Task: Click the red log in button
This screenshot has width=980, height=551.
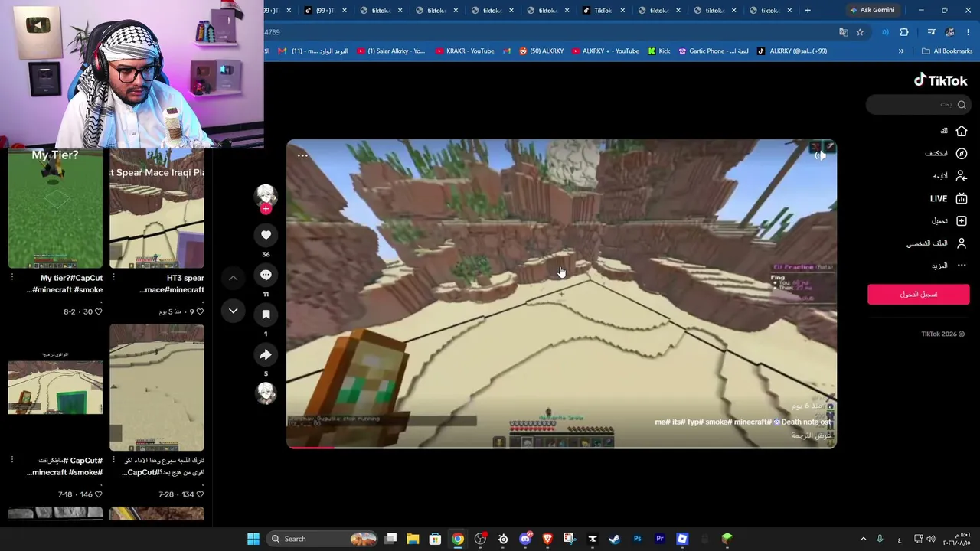Action: [918, 294]
